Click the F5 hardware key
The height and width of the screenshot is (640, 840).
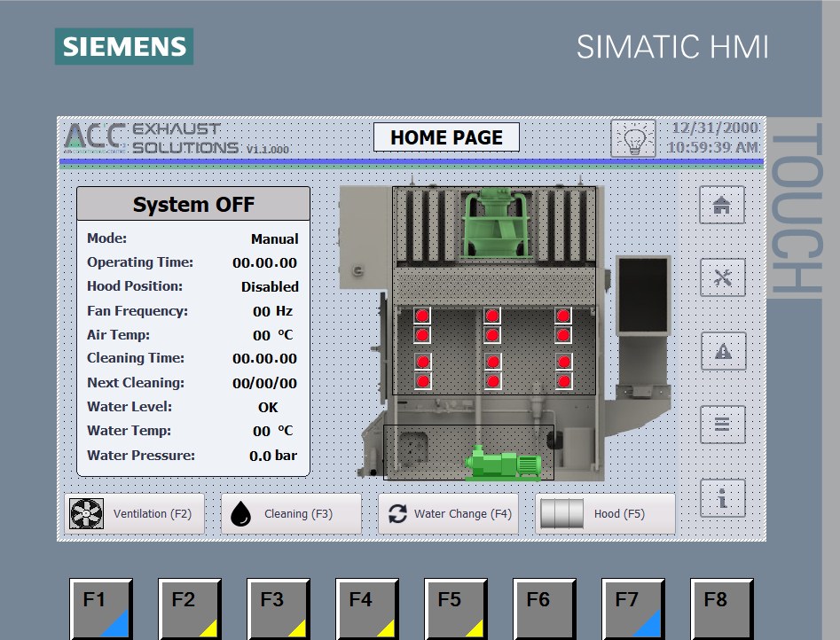point(456,609)
